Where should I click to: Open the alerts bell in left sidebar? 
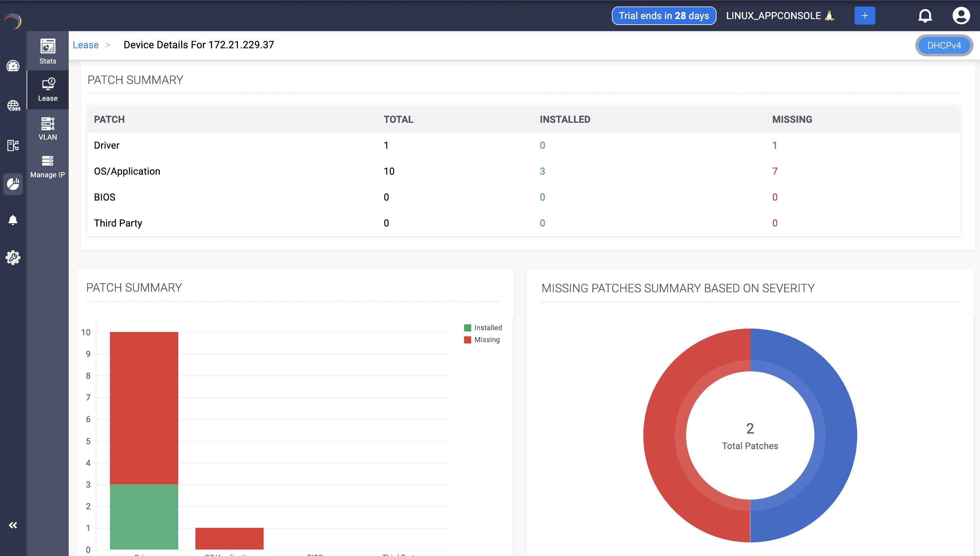[13, 220]
